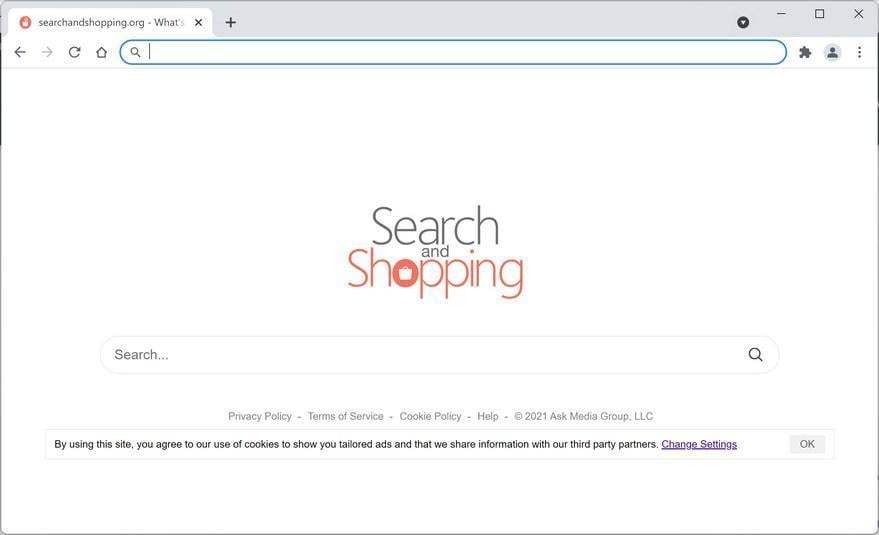
Task: Open the Privacy Policy link
Action: (260, 416)
